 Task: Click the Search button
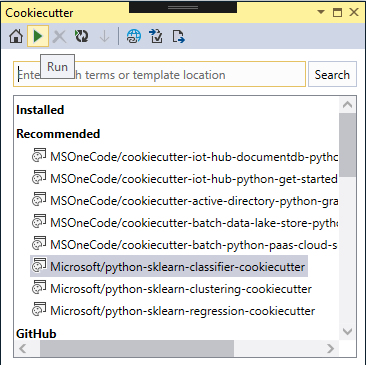point(332,74)
